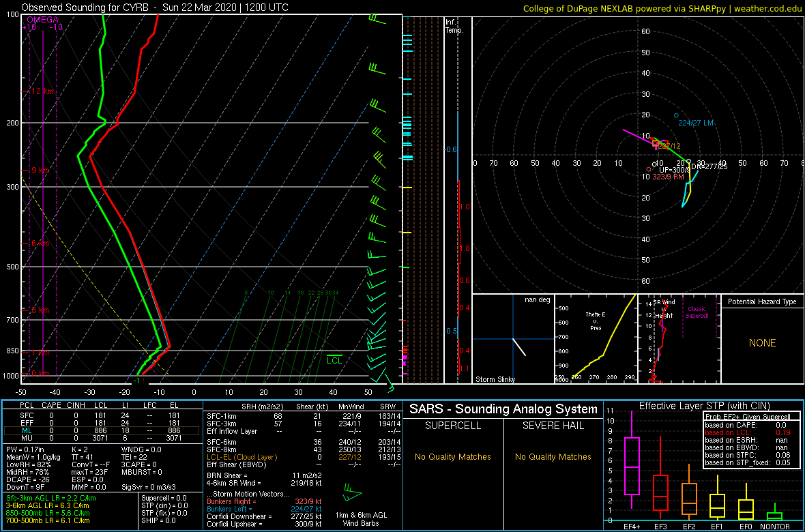Select the EFF parcel row
The height and width of the screenshot is (532, 805).
click(102, 423)
